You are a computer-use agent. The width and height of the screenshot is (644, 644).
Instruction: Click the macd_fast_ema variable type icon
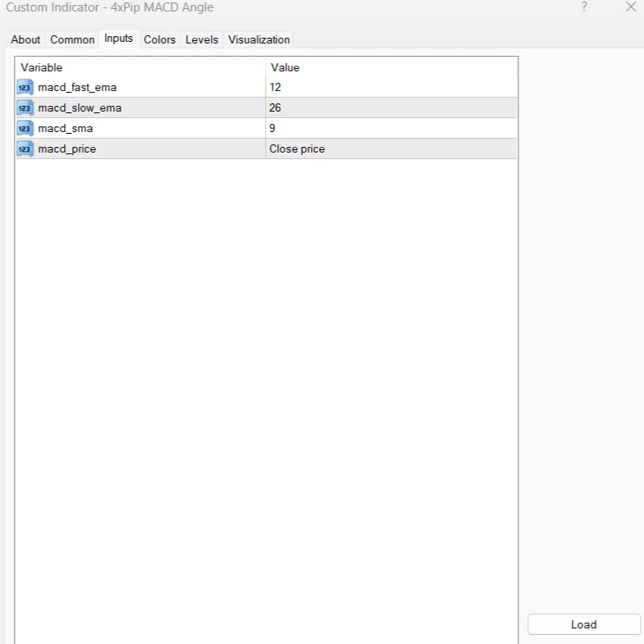25,87
